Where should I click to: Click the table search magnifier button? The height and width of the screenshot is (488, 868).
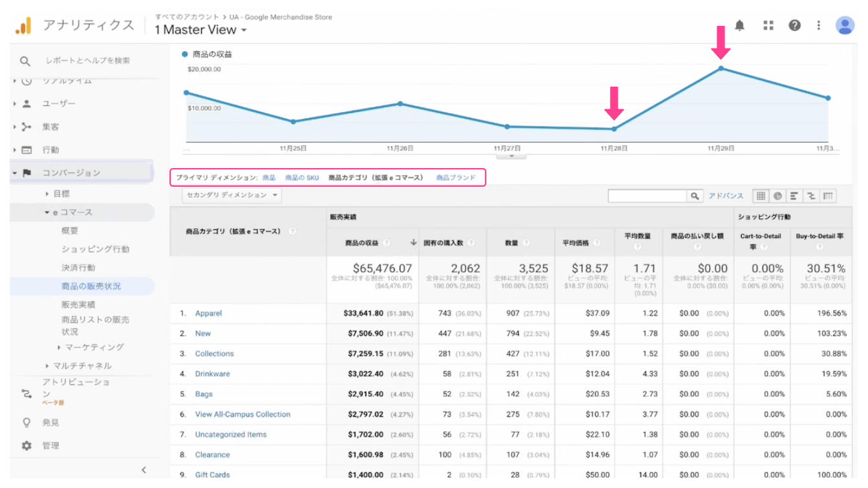tap(695, 196)
